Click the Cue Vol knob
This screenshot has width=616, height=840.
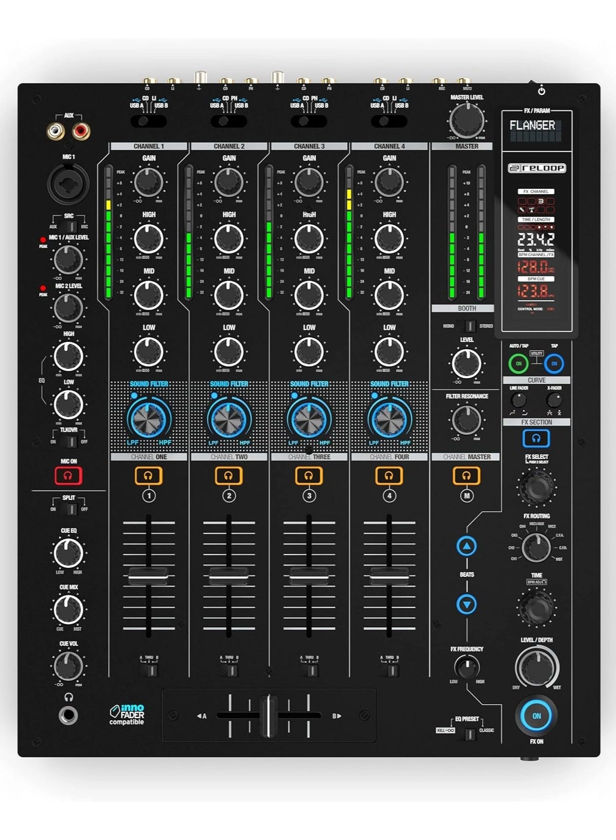click(x=68, y=665)
